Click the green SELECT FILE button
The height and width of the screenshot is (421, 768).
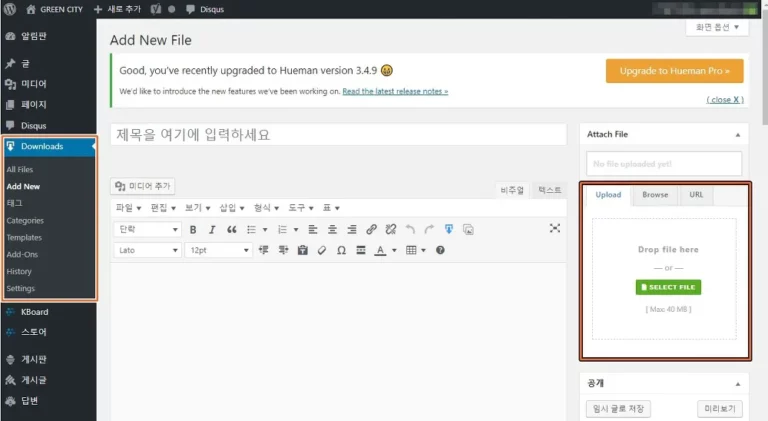click(668, 287)
